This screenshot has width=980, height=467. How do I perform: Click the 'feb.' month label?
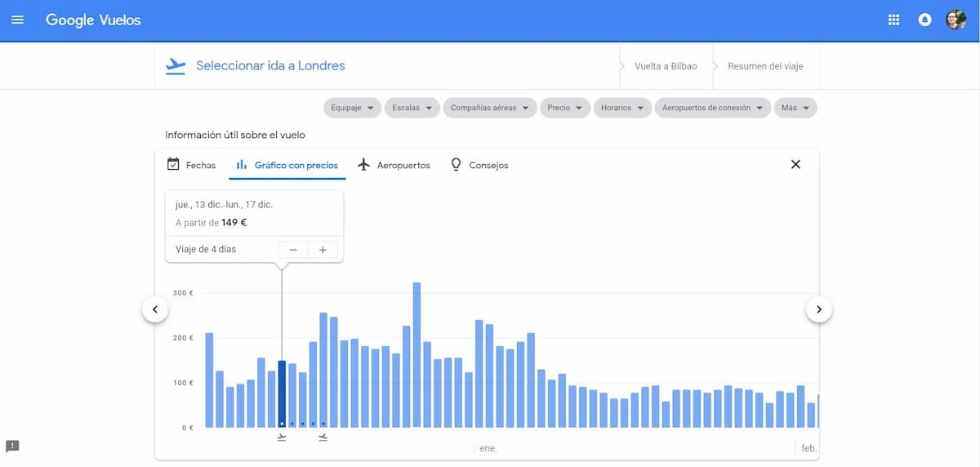808,448
